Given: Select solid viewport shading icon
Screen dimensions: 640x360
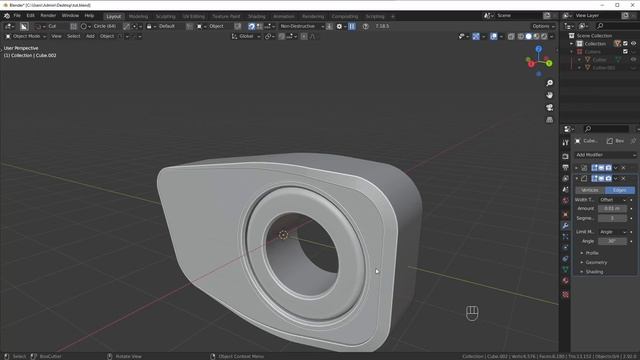Looking at the screenshot, I should pos(529,36).
